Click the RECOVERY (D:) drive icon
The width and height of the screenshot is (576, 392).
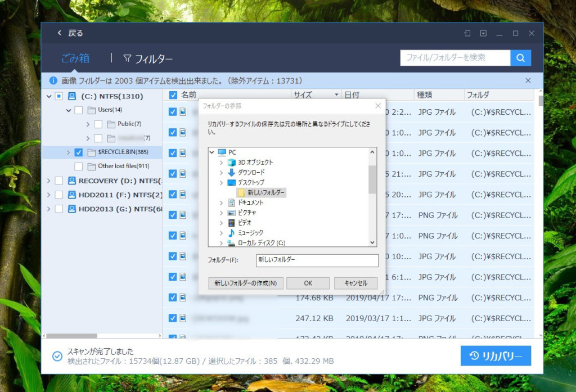72,181
